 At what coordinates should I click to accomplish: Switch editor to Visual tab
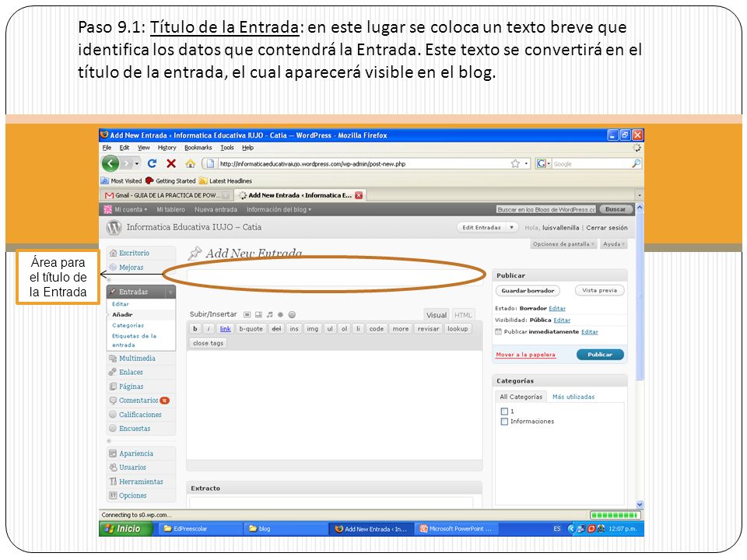tap(437, 315)
